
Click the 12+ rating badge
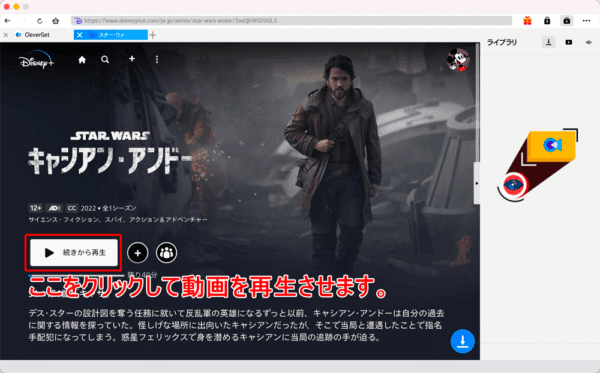tap(36, 208)
